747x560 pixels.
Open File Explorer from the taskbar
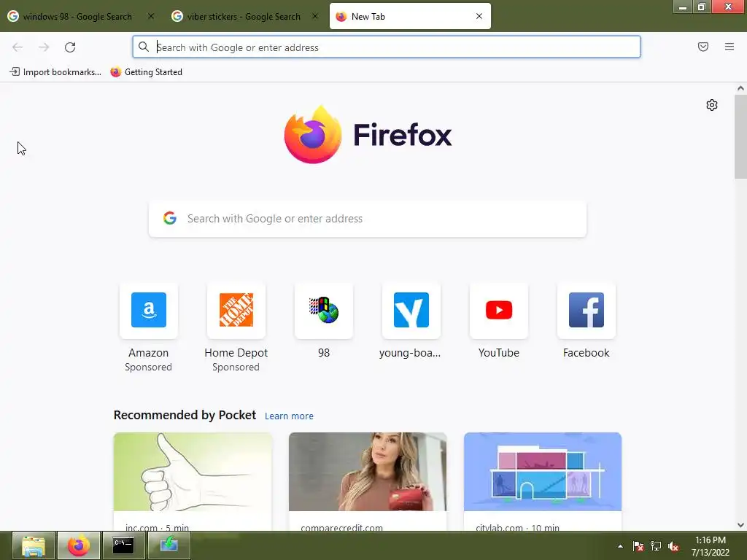(x=34, y=545)
